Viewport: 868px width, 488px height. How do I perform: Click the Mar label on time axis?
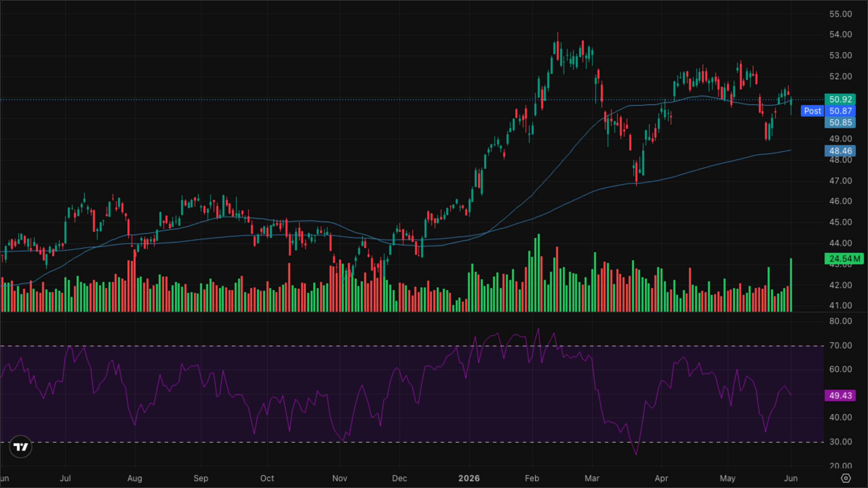pyautogui.click(x=592, y=478)
